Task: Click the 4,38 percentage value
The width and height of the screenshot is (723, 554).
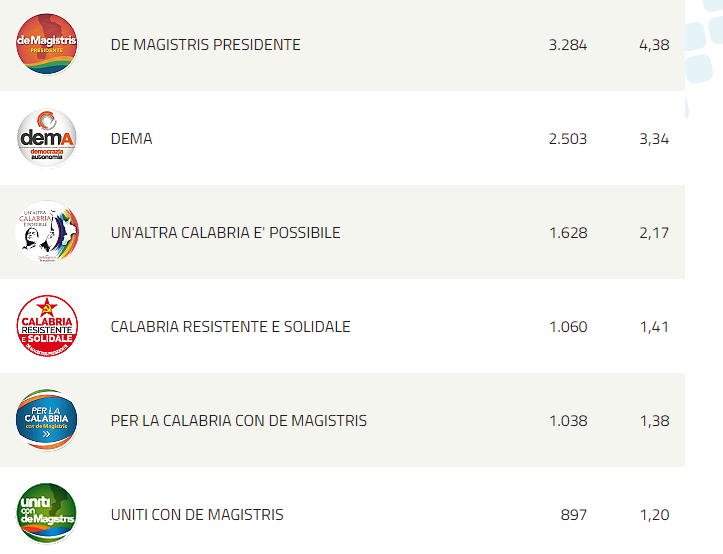Action: click(654, 45)
